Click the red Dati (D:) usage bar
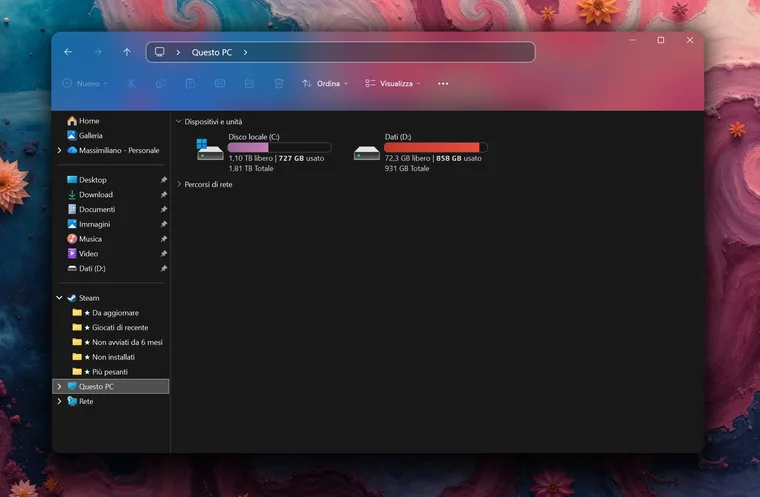Viewport: 760px width, 497px height. click(436, 147)
